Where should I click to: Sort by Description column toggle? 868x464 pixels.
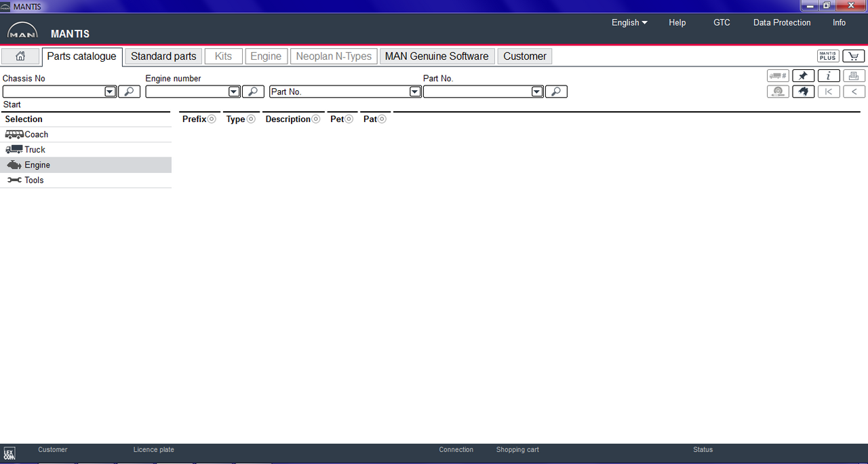(x=316, y=119)
